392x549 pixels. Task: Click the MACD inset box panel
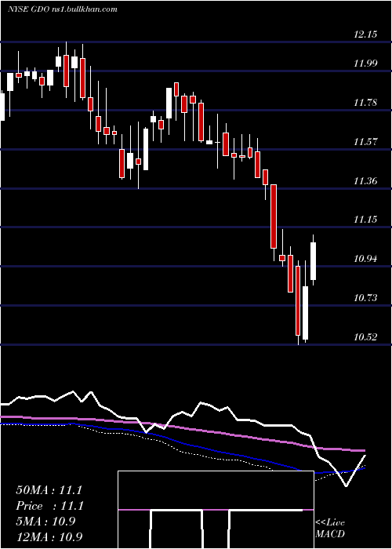pyautogui.click(x=216, y=510)
